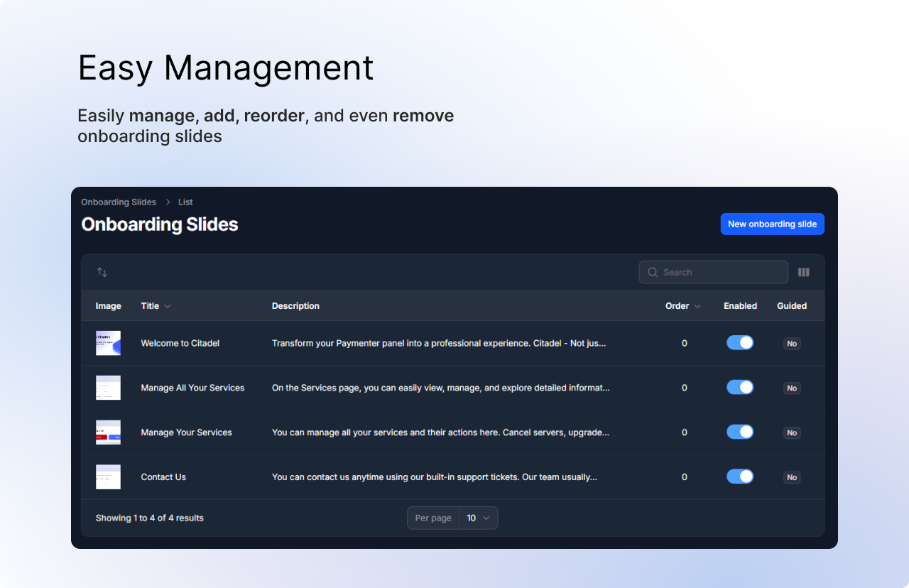
Task: Click the reorder records arrows icon
Action: [102, 272]
